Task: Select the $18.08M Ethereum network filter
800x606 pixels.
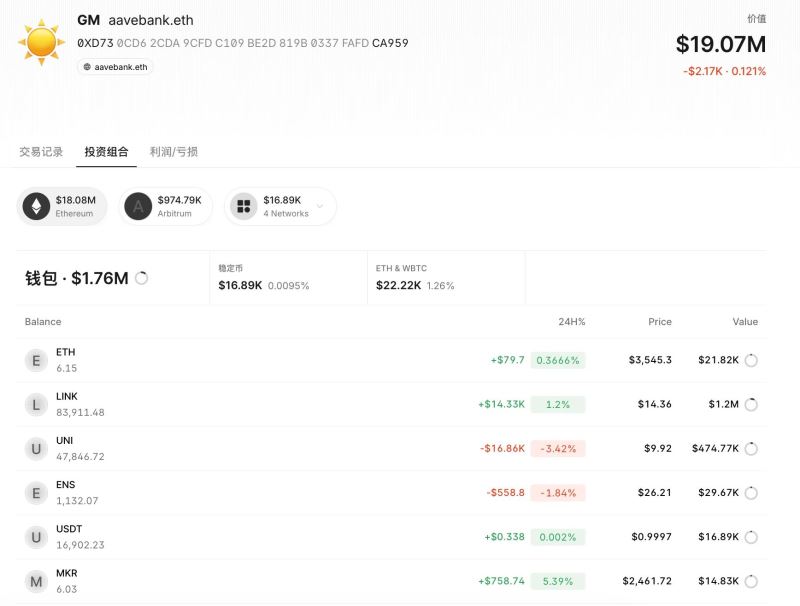Action: (62, 206)
